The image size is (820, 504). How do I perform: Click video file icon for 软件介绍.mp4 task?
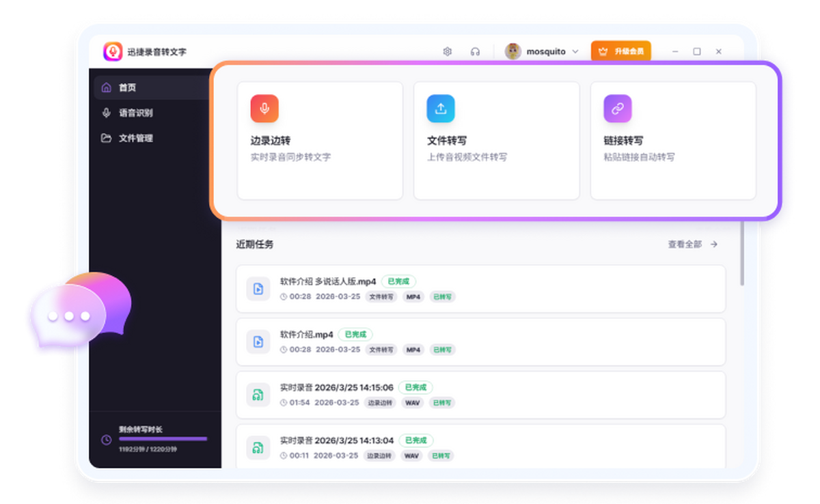tap(258, 342)
